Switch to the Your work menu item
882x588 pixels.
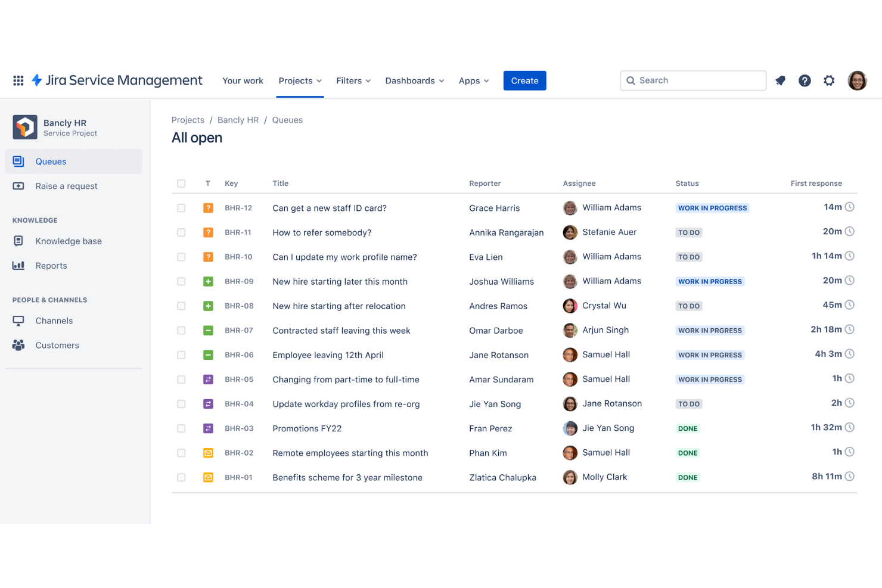coord(243,80)
